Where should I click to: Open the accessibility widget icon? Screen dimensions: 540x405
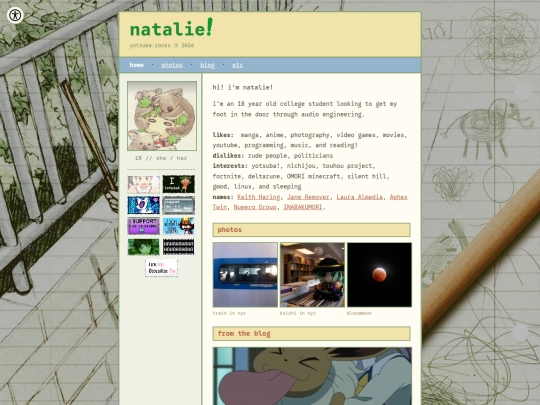pyautogui.click(x=15, y=15)
